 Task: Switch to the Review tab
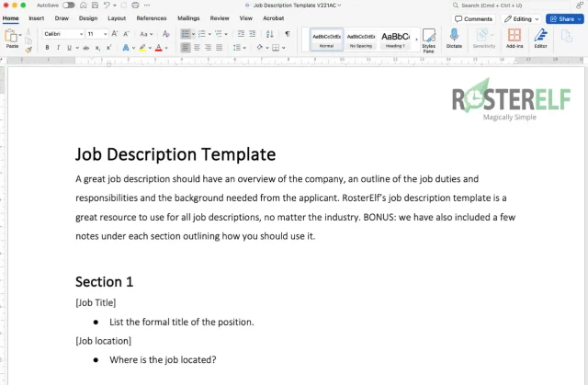pyautogui.click(x=220, y=18)
